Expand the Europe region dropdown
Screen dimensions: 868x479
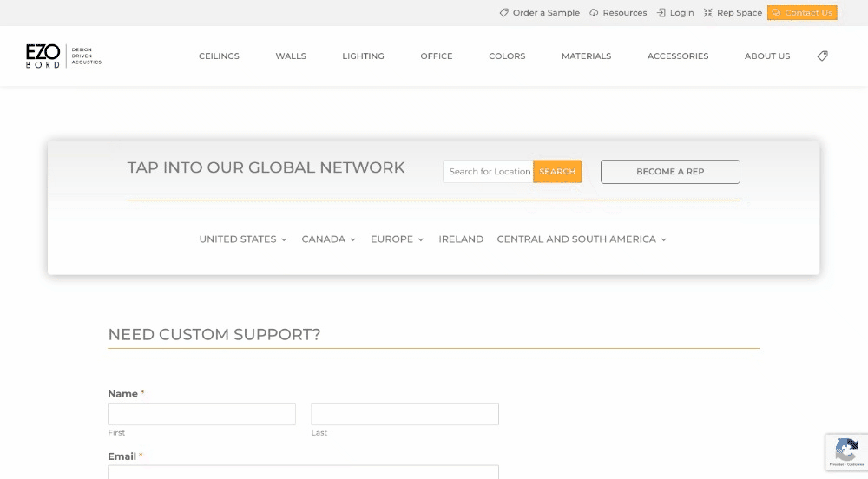(397, 239)
